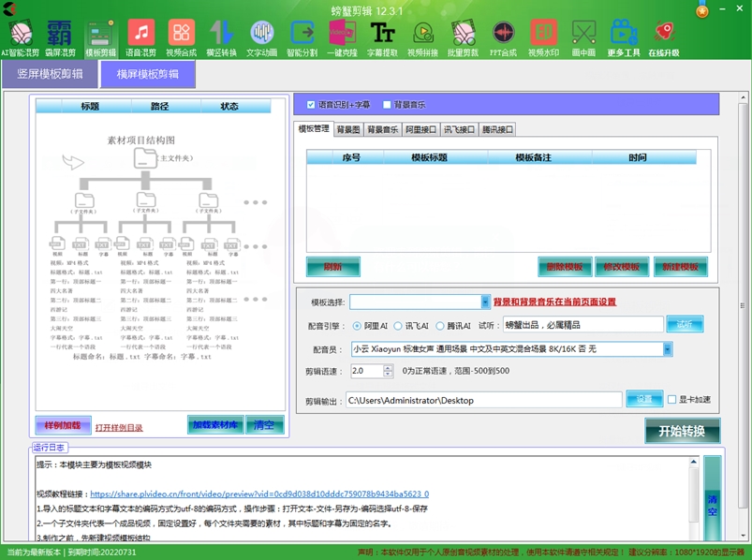Click the 背景和背景音乐在当前页面设置 red link
The width and height of the screenshot is (752, 560).
point(555,302)
